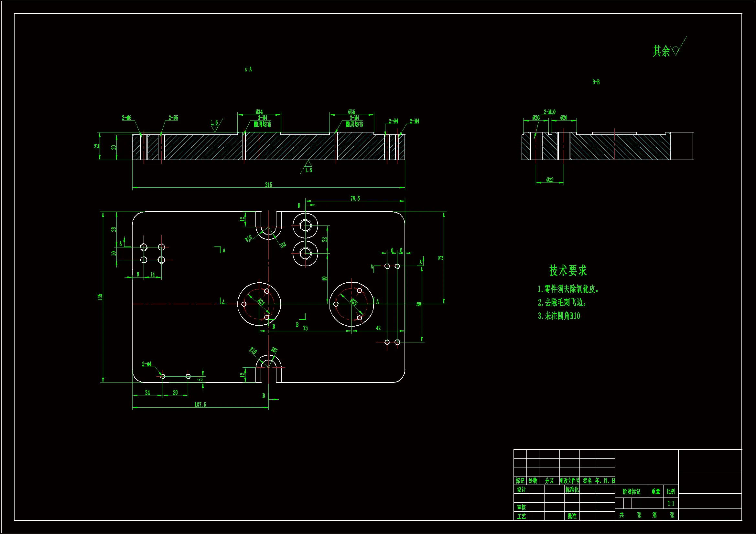Select the 78.5 dimension text
The width and height of the screenshot is (756, 534).
(x=355, y=198)
